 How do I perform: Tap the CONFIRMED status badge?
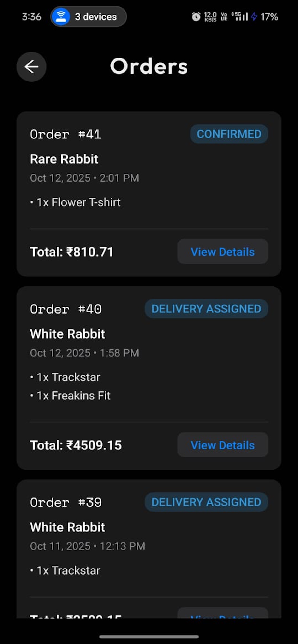click(x=229, y=134)
